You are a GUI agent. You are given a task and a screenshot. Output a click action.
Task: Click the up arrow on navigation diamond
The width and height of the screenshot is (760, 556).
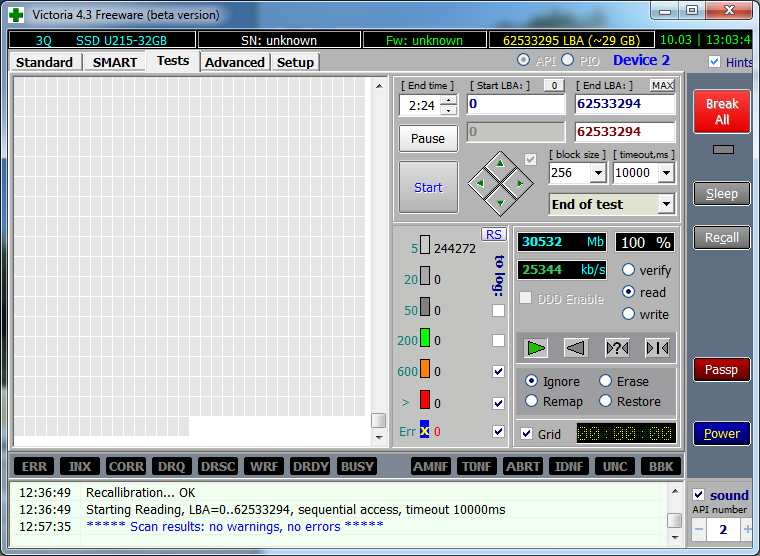pyautogui.click(x=500, y=164)
